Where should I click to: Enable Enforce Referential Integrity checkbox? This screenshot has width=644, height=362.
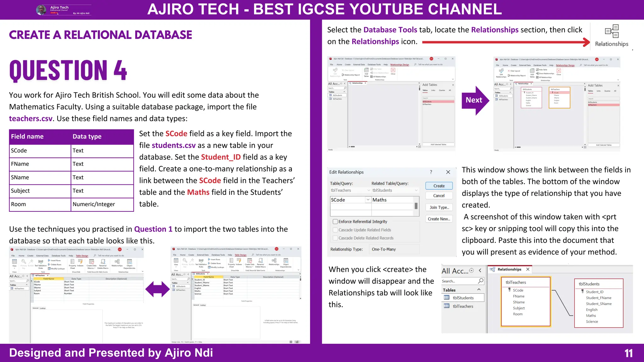pos(335,222)
